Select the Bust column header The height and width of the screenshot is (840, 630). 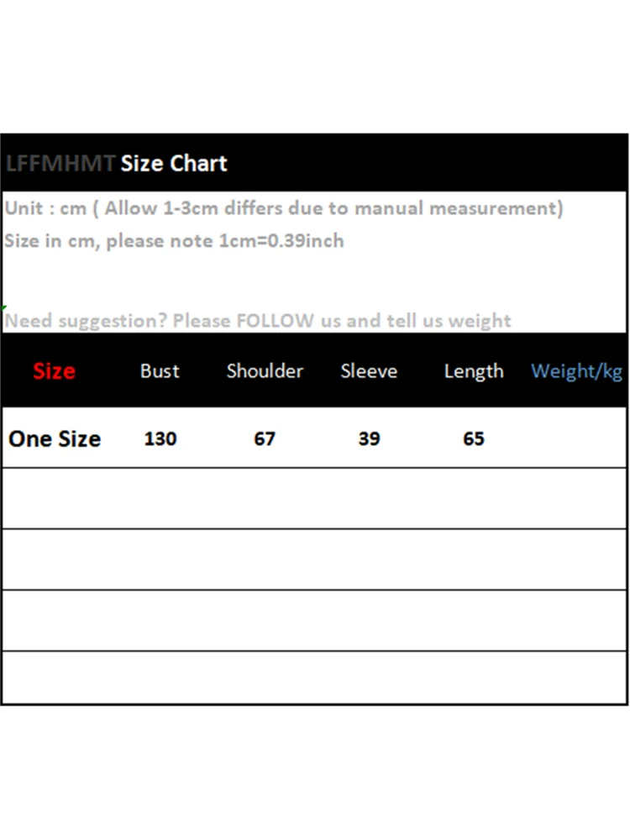[x=160, y=371]
